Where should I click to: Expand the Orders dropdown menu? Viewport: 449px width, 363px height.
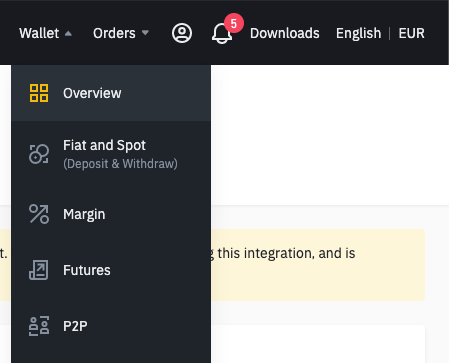click(x=121, y=33)
